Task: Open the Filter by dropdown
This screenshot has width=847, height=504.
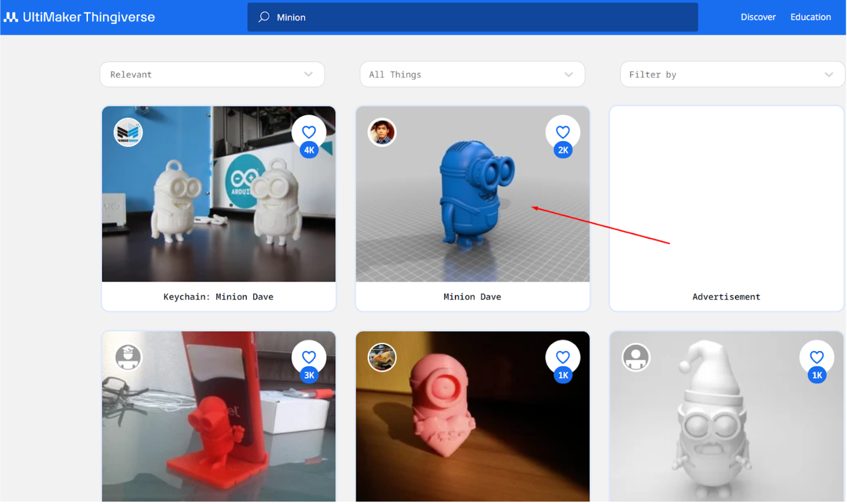Action: (x=732, y=74)
